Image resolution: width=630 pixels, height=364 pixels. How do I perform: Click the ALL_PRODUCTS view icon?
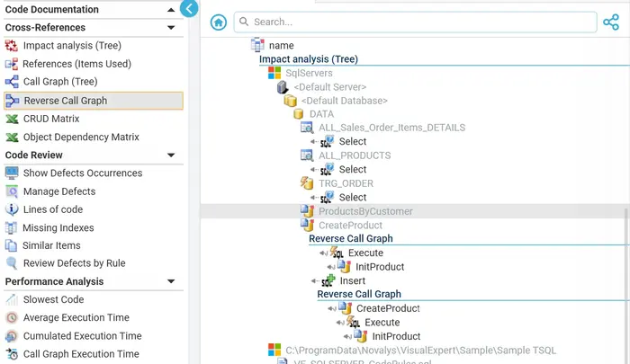(307, 155)
